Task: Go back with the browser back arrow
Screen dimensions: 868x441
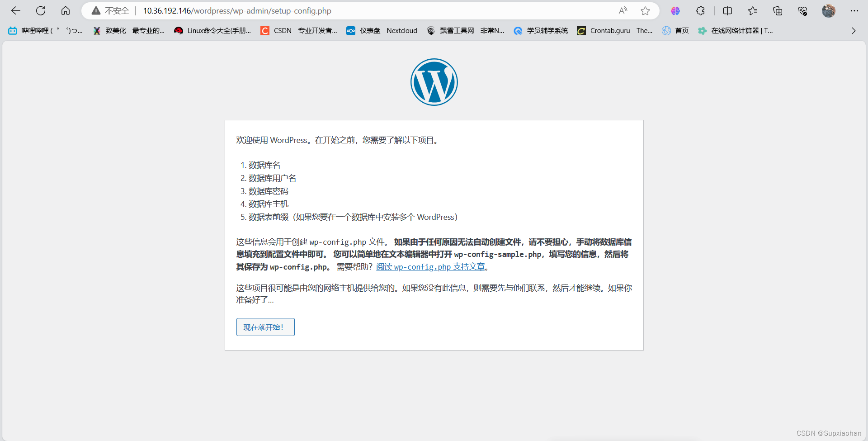Action: point(16,10)
